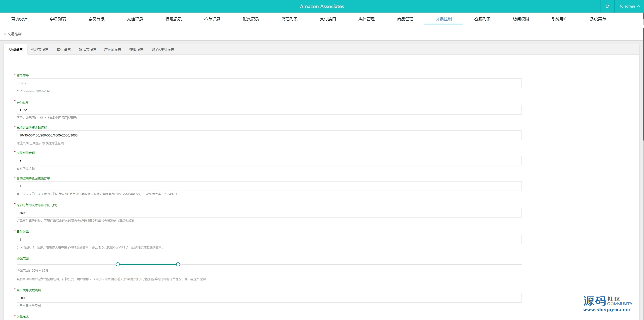The width and height of the screenshot is (644, 320).
Task: Open 首页统计 menu item
Action: [x=19, y=19]
